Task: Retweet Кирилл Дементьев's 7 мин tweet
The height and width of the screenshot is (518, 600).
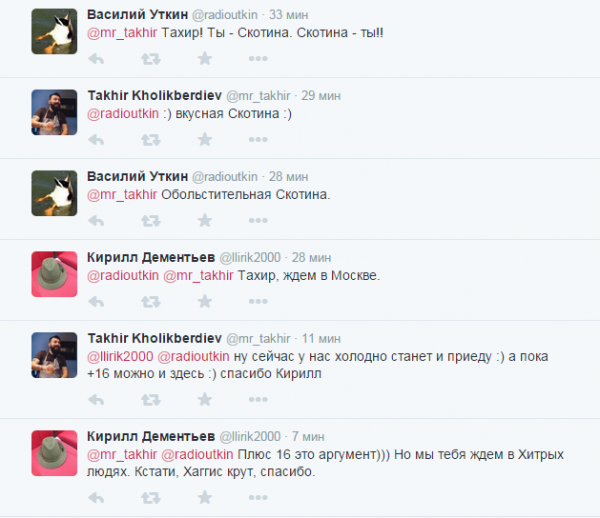Action: [x=151, y=498]
